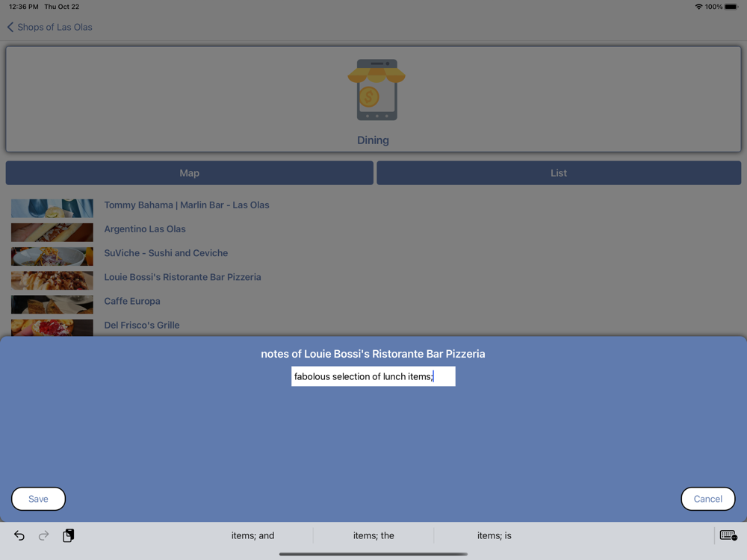Select Louie Bossi's Ristorante Bar Pizzeria
The height and width of the screenshot is (560, 747).
click(x=182, y=277)
